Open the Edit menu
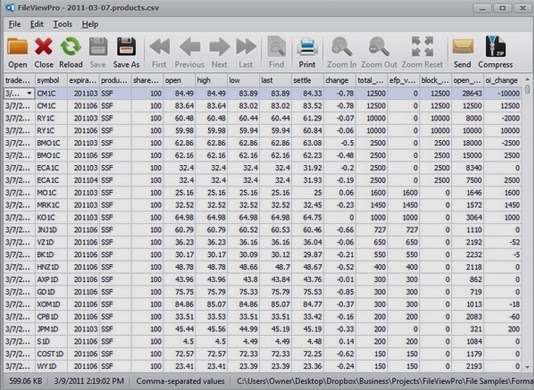Viewport: 534px width, 390px height. pyautogui.click(x=37, y=25)
